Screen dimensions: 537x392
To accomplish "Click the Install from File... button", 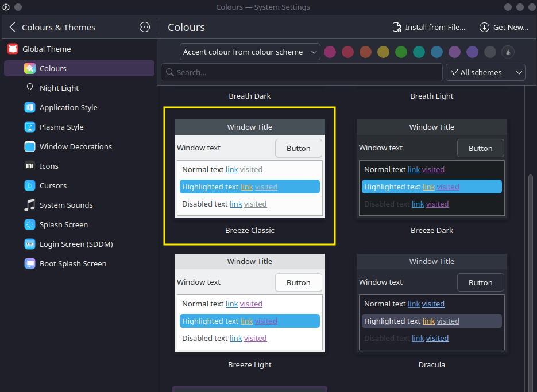I will 429,27.
